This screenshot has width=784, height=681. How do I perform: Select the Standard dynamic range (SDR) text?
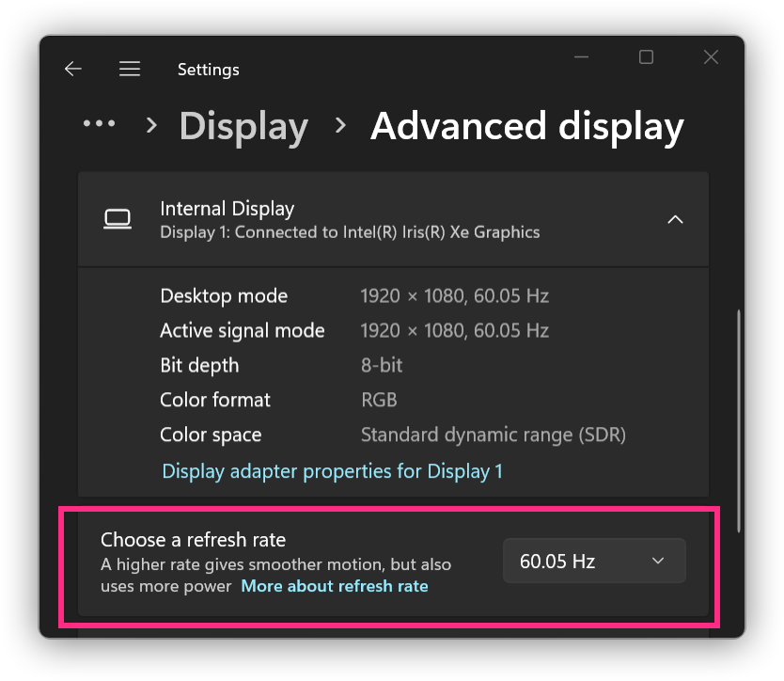coord(493,435)
